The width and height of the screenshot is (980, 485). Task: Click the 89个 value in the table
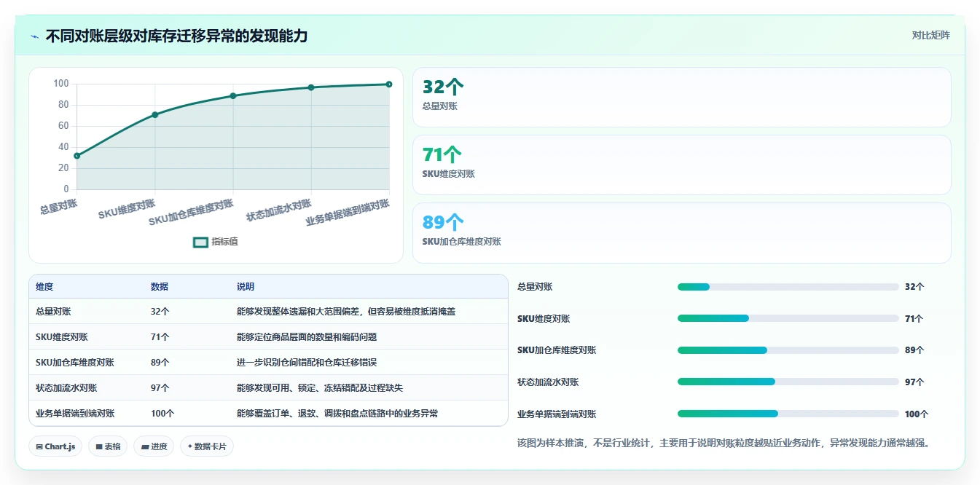pos(160,362)
